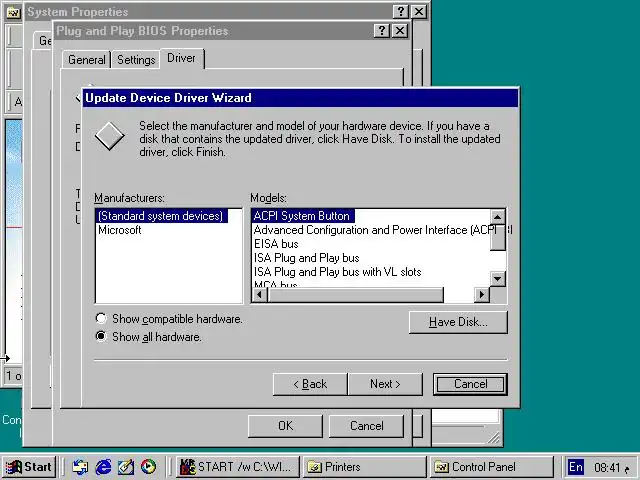
Task: Close the System Properties window
Action: pyautogui.click(x=419, y=11)
